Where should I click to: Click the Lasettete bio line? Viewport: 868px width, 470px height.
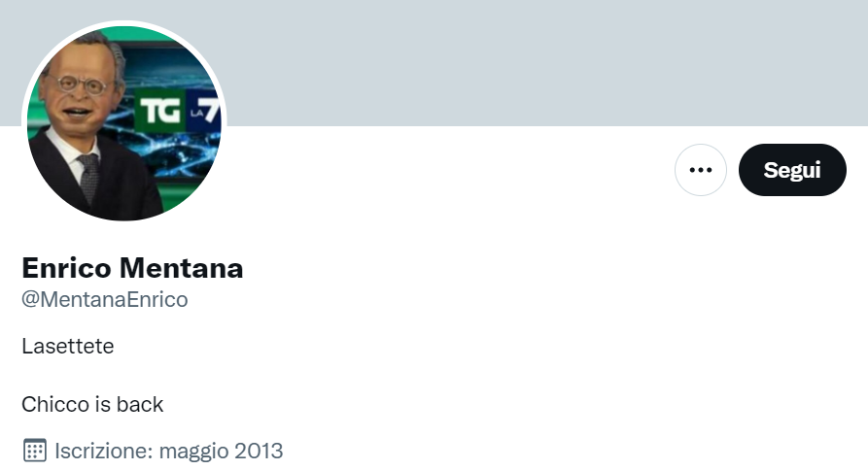pos(67,346)
